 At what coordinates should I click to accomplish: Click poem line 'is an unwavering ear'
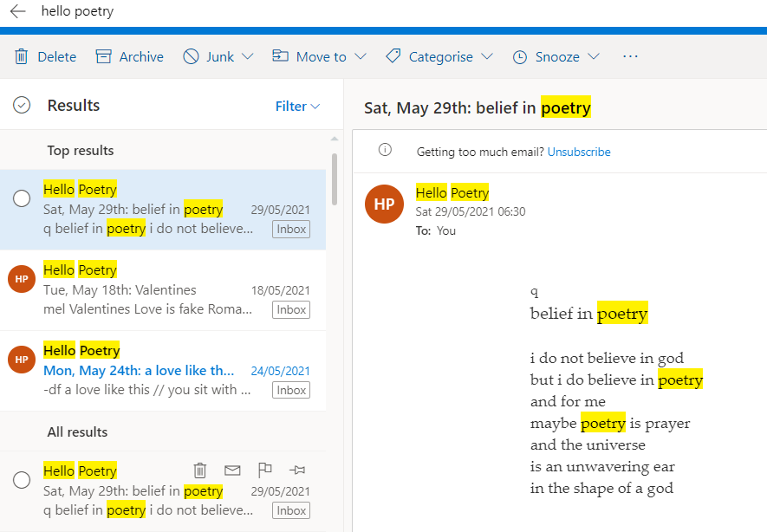(602, 466)
